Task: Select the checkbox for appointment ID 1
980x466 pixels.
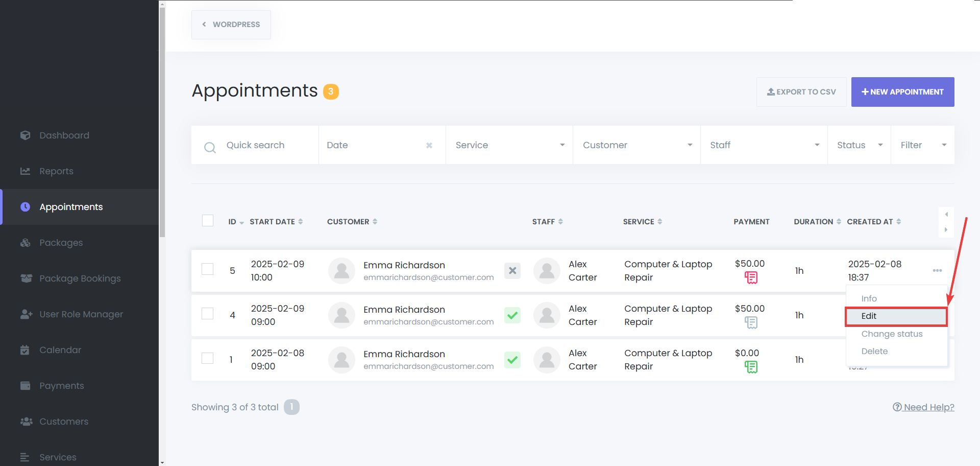Action: pos(208,358)
